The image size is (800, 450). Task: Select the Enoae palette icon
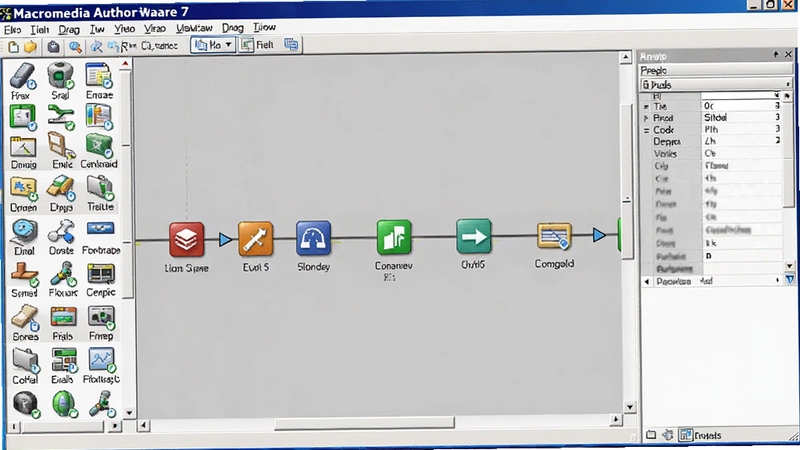coord(99,76)
